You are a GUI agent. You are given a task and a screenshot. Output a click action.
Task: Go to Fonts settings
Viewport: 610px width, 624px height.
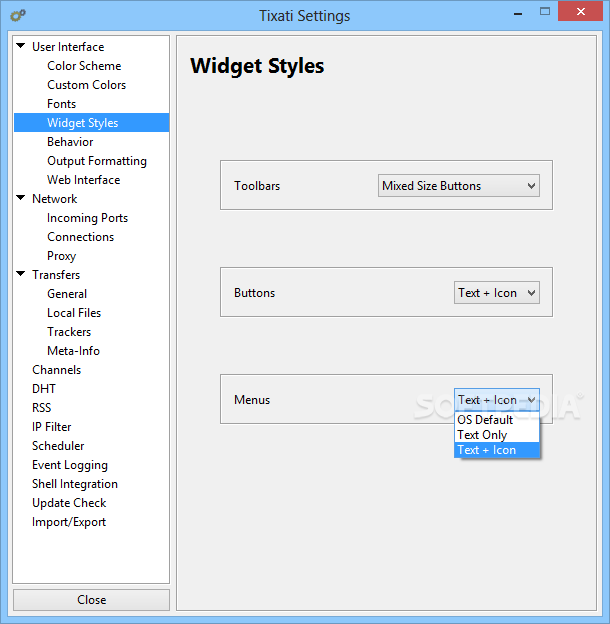coord(61,104)
